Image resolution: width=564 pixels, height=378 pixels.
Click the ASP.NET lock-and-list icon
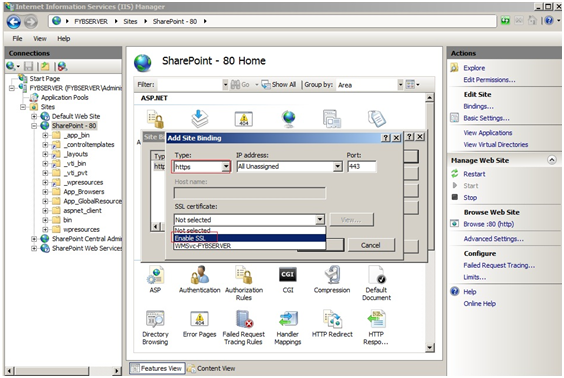point(155,119)
